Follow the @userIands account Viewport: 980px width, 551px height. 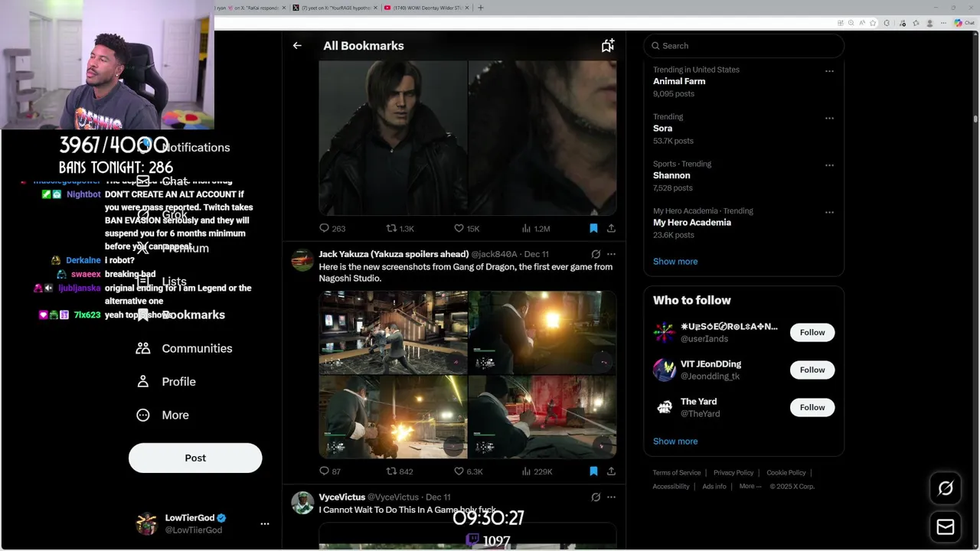coord(812,332)
